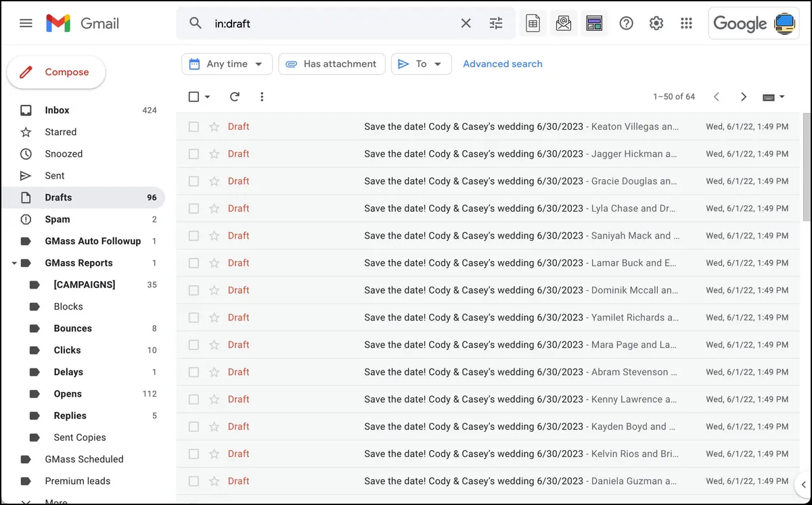This screenshot has height=505, width=812.
Task: Open the Support help question mark icon
Action: coord(627,24)
